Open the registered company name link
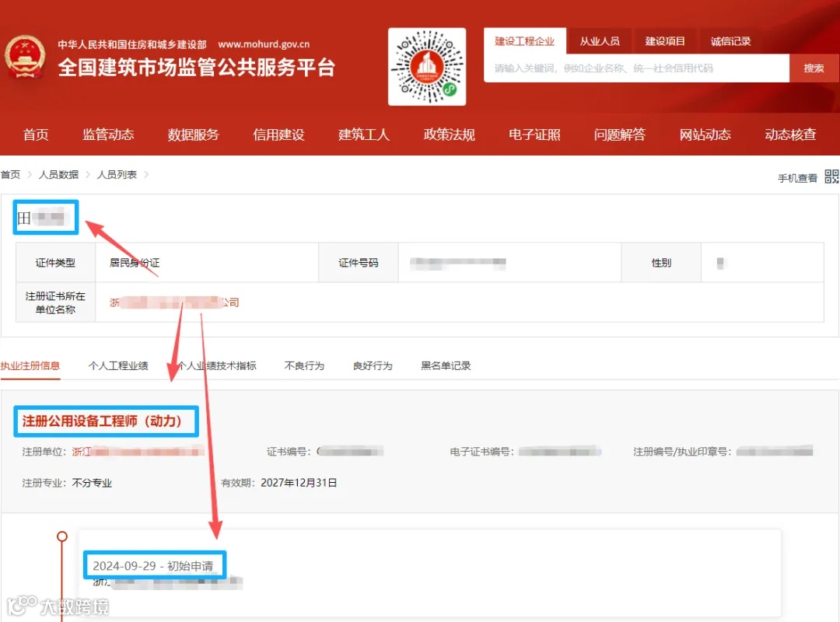 tap(174, 302)
